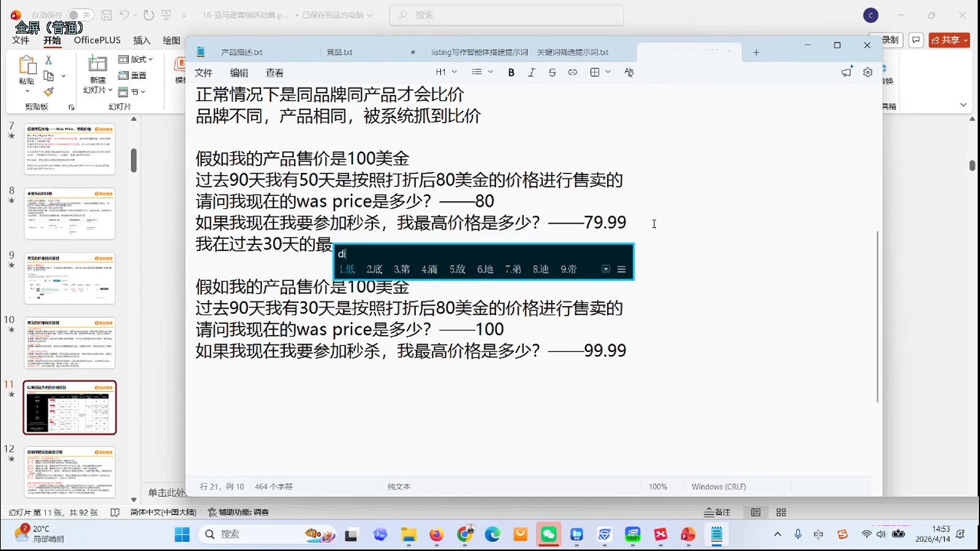The height and width of the screenshot is (551, 980).
Task: Click the clear formatting icon in Notepad
Action: 628,72
